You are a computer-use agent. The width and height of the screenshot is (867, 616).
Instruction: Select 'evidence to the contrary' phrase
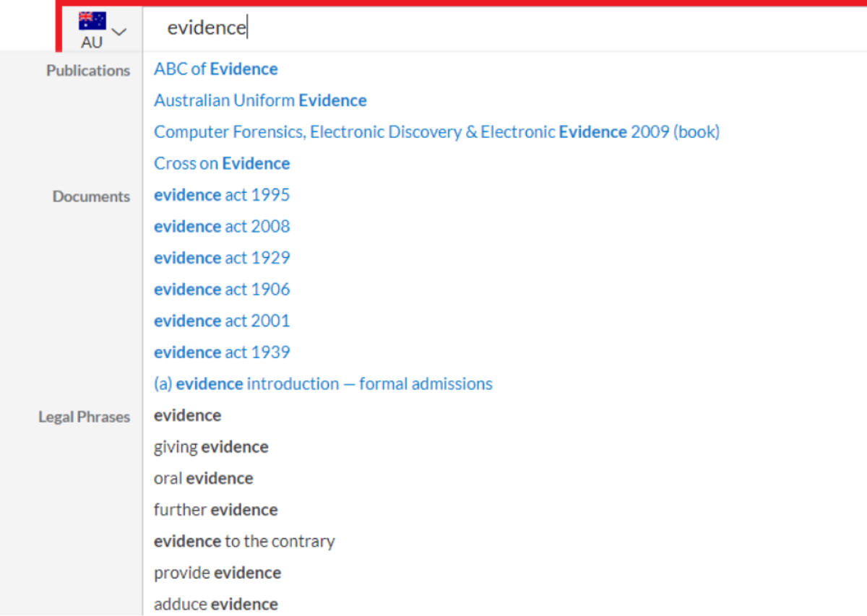(244, 541)
